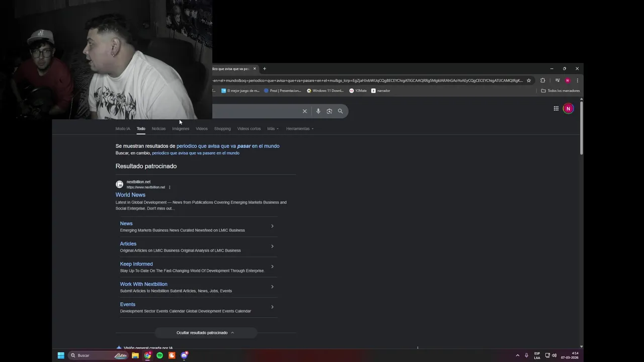
Task: Open the Events sitelink
Action: pyautogui.click(x=128, y=304)
